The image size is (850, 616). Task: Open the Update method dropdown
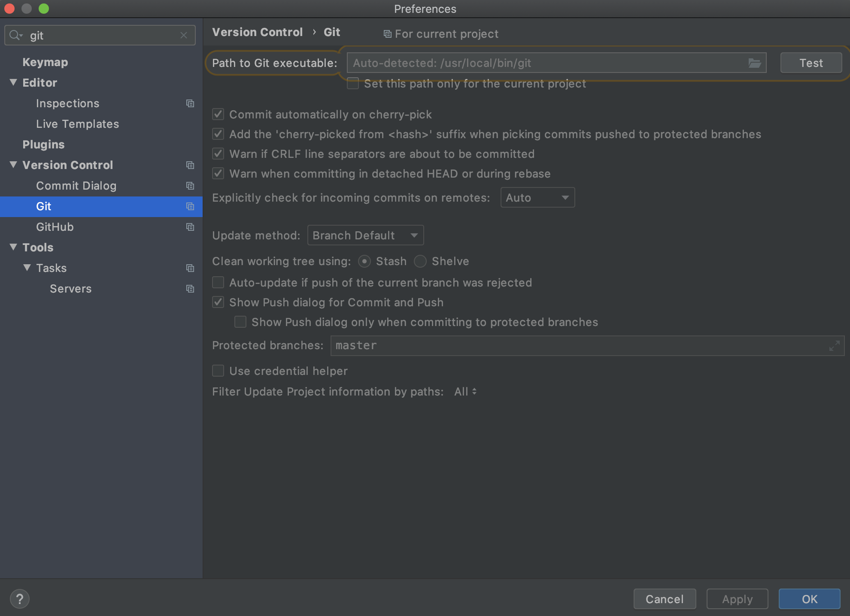[x=366, y=235]
